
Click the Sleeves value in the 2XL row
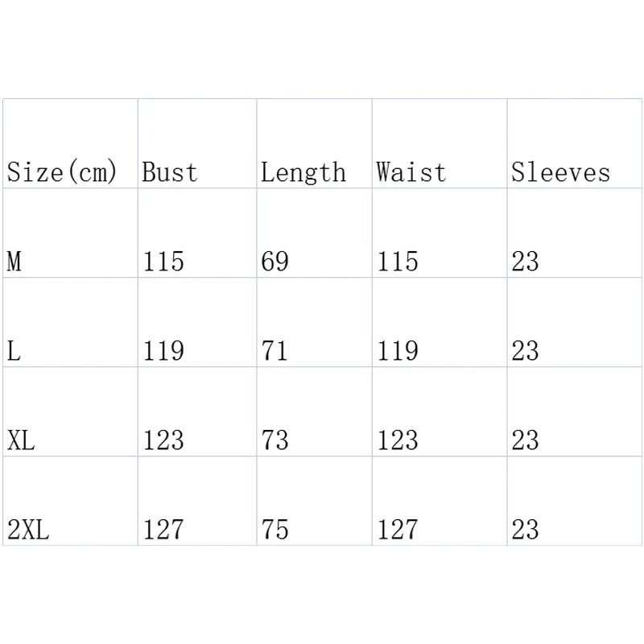click(525, 530)
